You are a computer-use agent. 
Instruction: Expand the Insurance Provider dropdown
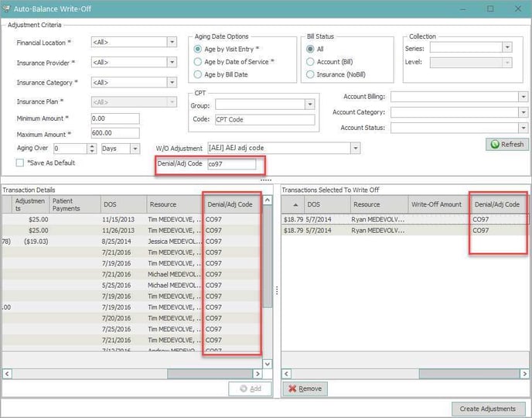pyautogui.click(x=172, y=62)
